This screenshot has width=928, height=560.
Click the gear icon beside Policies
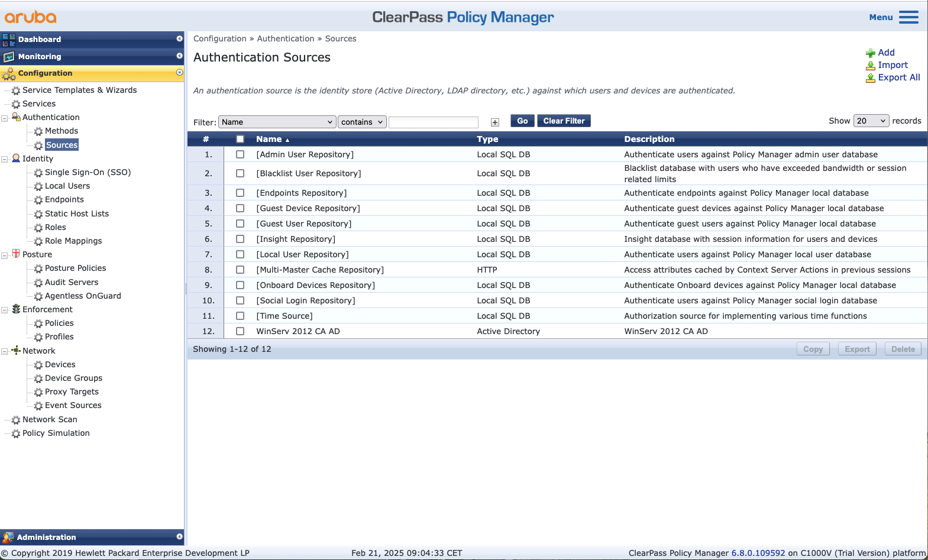click(38, 323)
